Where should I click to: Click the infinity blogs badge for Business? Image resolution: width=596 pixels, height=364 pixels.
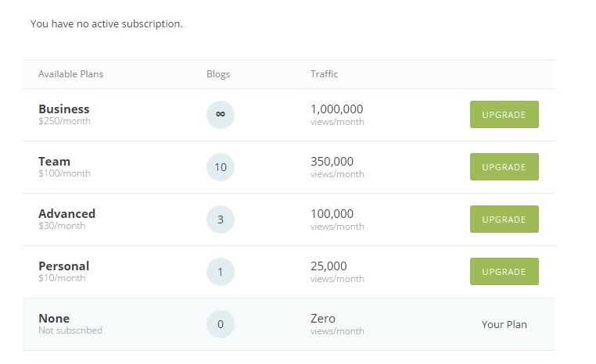(221, 115)
